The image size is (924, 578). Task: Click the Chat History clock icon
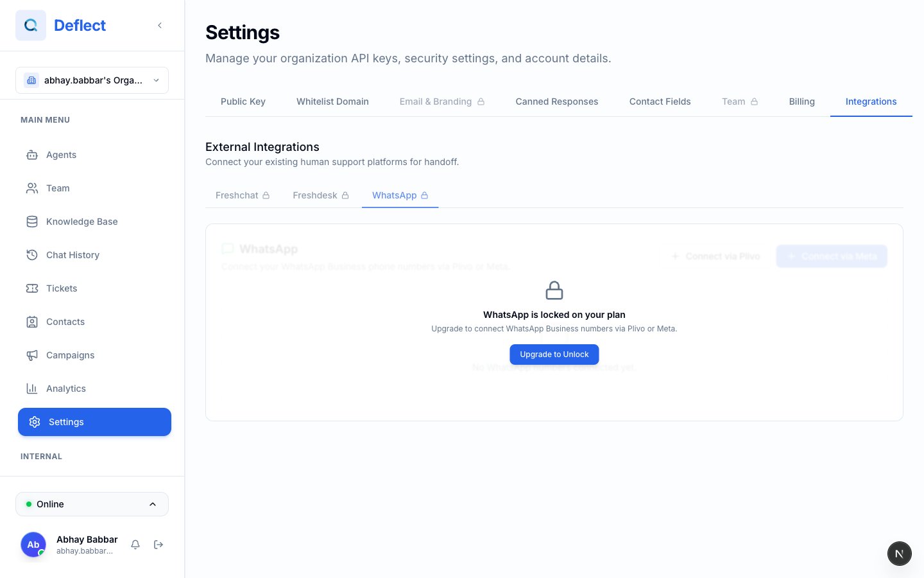[32, 255]
